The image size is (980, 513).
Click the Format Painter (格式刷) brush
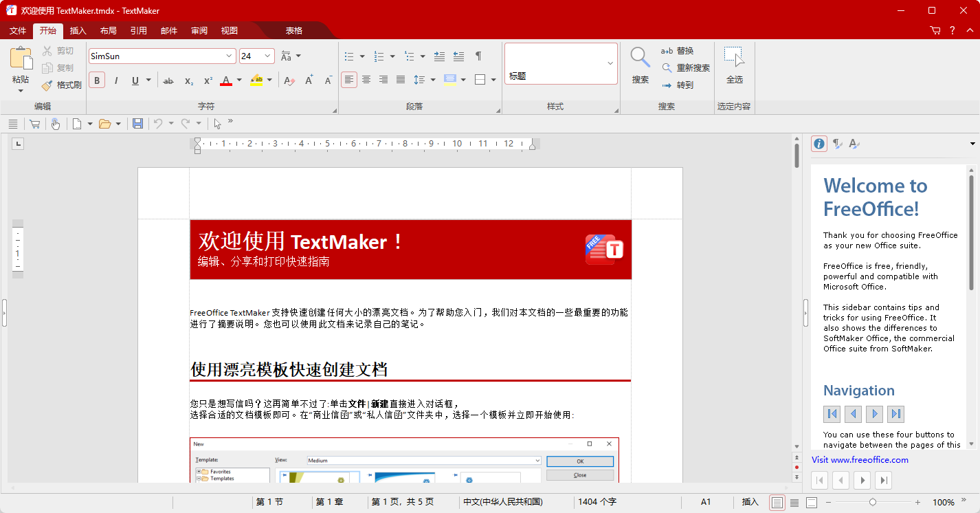(x=61, y=85)
